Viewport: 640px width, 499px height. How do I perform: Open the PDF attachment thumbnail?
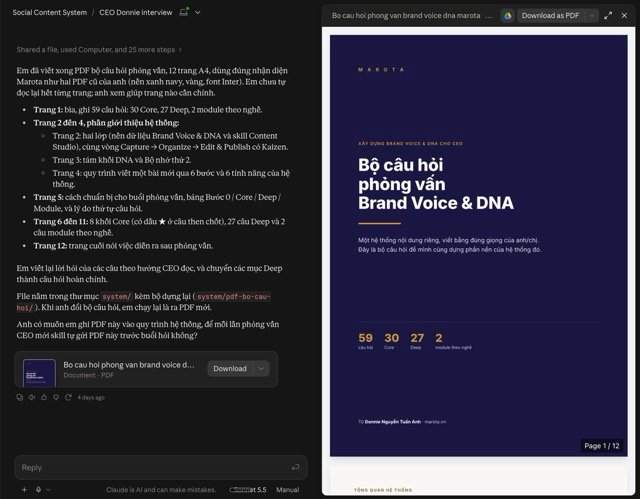pyautogui.click(x=39, y=373)
